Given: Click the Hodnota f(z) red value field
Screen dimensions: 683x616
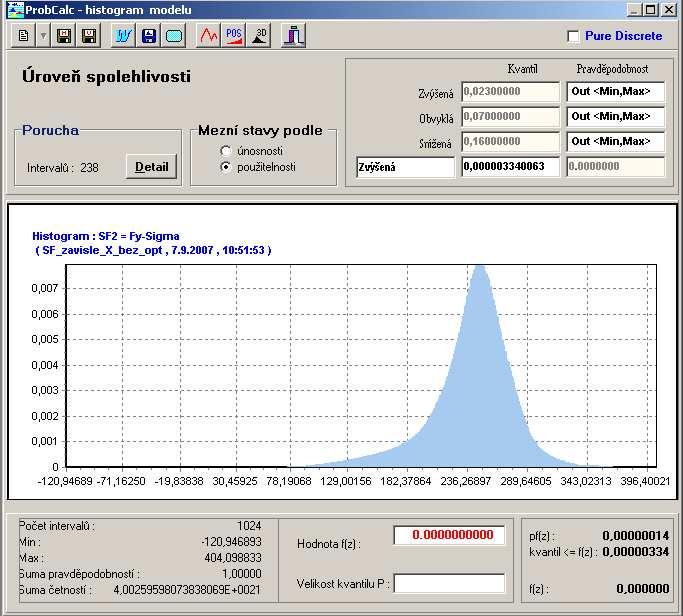Looking at the screenshot, I should coord(449,535).
